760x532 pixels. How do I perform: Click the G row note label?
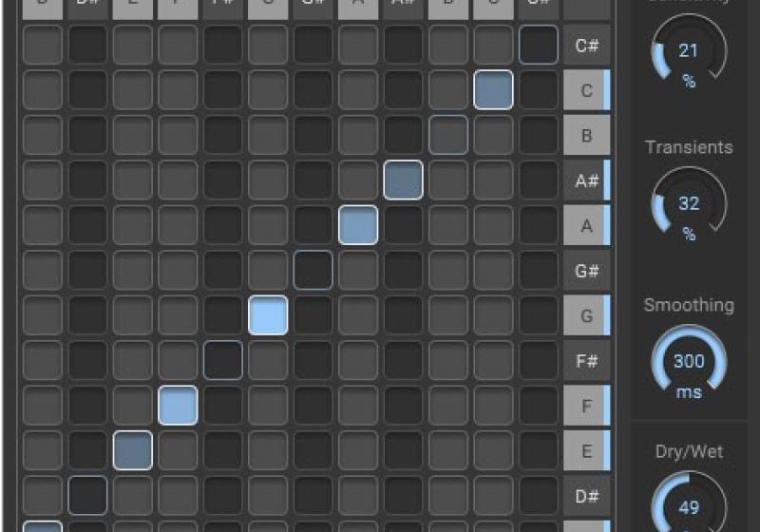pyautogui.click(x=587, y=315)
